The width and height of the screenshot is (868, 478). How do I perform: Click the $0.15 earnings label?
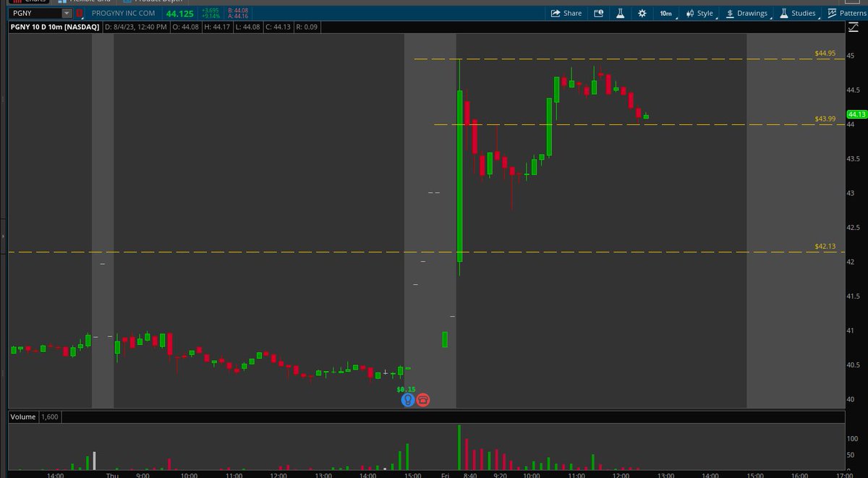point(406,389)
